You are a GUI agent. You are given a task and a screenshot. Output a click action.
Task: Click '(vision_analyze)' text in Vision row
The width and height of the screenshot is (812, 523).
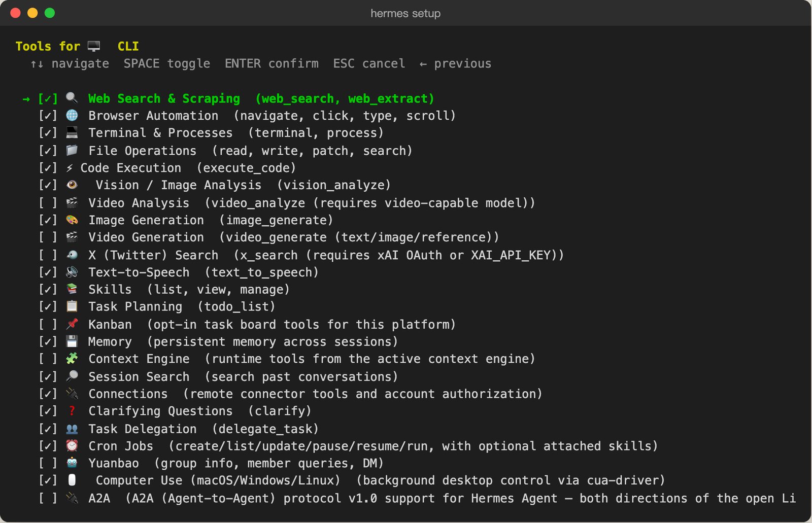point(334,185)
